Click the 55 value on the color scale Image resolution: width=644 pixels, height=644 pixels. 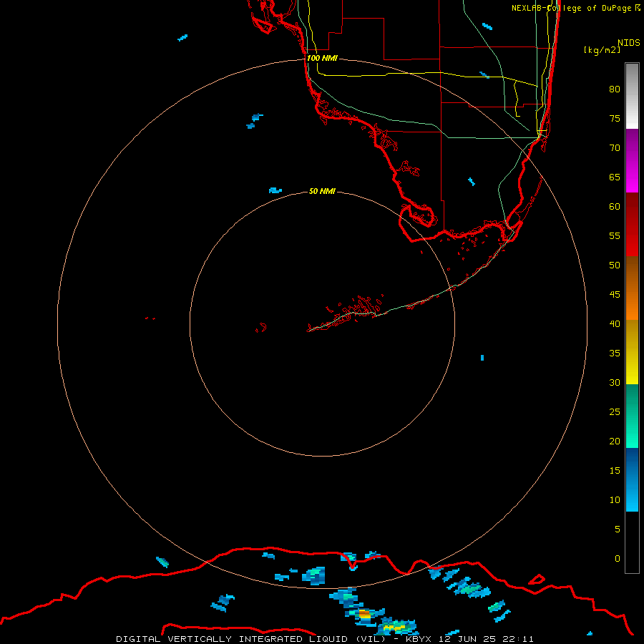click(x=615, y=235)
